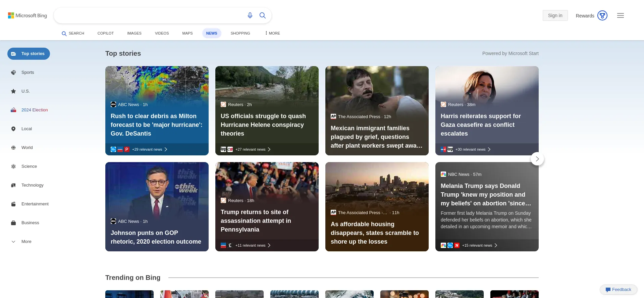The height and width of the screenshot is (298, 644).
Task: Click the Feedback chat icon
Action: tap(608, 290)
